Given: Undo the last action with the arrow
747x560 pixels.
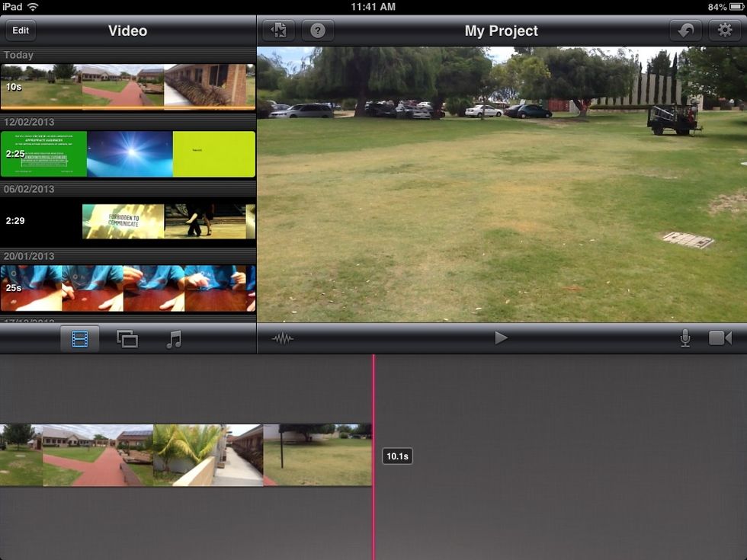Looking at the screenshot, I should tap(685, 30).
